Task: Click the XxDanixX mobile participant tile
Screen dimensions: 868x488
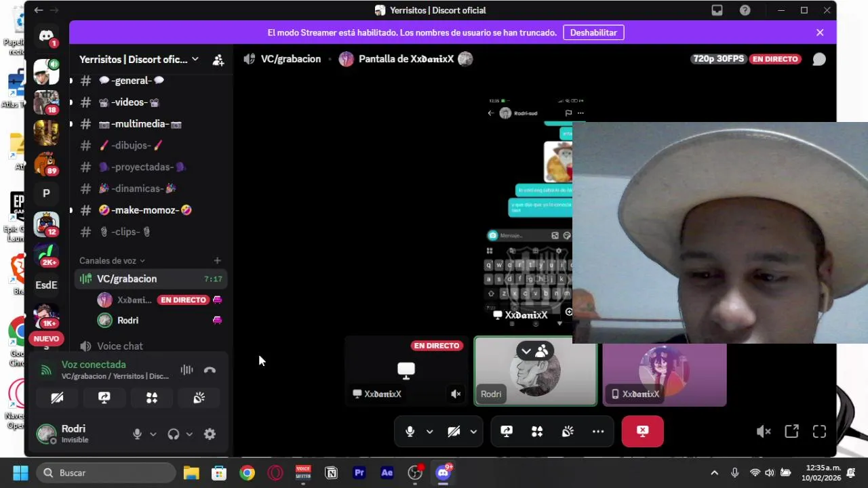Action: pos(664,375)
